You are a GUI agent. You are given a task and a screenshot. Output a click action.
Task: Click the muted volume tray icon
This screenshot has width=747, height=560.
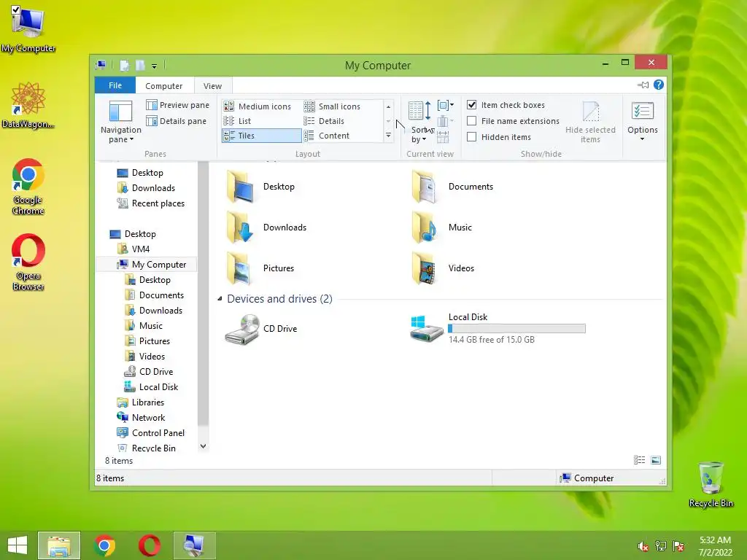643,546
